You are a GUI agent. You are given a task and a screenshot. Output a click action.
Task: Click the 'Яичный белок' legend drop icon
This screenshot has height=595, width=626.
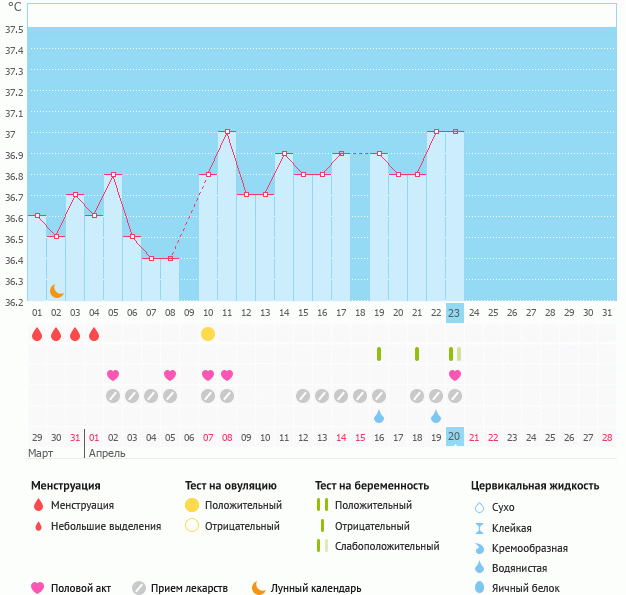tap(479, 588)
